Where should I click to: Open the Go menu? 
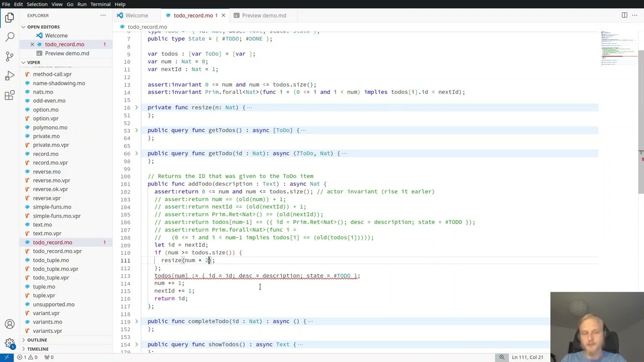pyautogui.click(x=70, y=4)
